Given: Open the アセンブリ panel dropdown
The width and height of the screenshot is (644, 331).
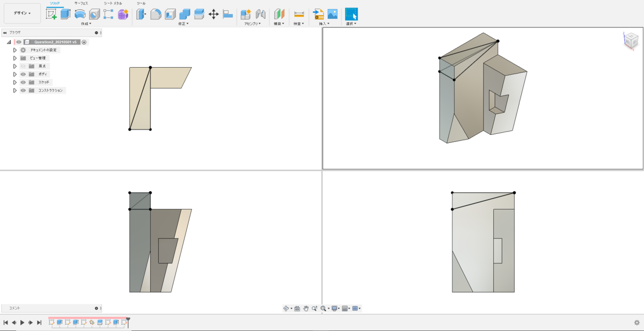Looking at the screenshot, I should point(252,24).
